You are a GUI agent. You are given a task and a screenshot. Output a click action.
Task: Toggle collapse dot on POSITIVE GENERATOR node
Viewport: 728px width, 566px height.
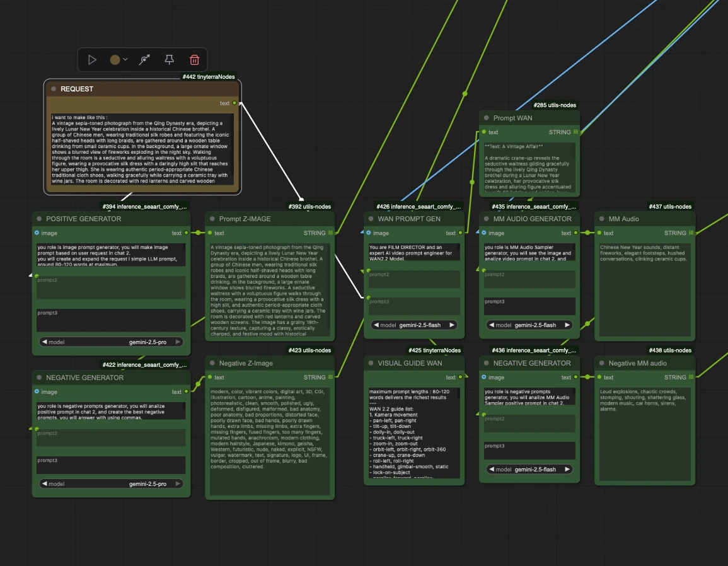[38, 219]
